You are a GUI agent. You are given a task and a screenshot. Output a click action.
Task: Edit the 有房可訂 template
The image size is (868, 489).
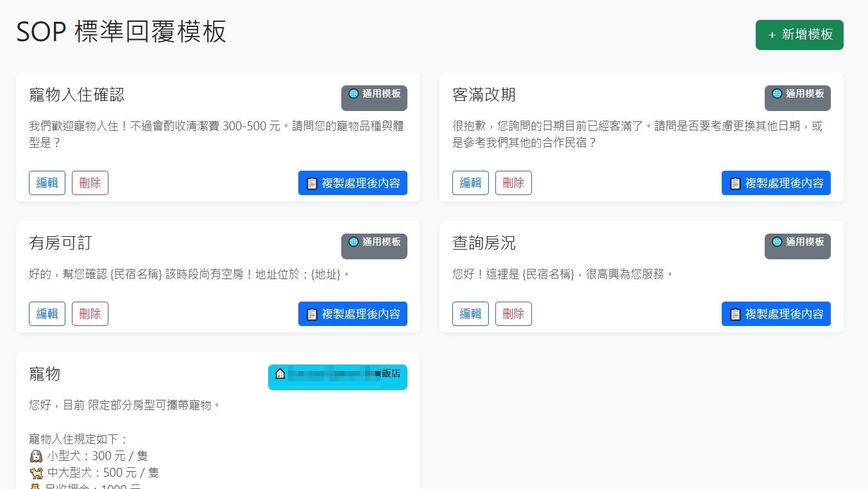pyautogui.click(x=47, y=314)
